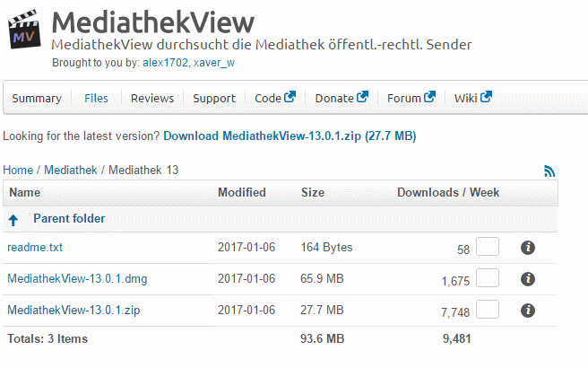This screenshot has height=368, width=588.
Task: Click the Parent folder up arrow icon
Action: pos(13,220)
